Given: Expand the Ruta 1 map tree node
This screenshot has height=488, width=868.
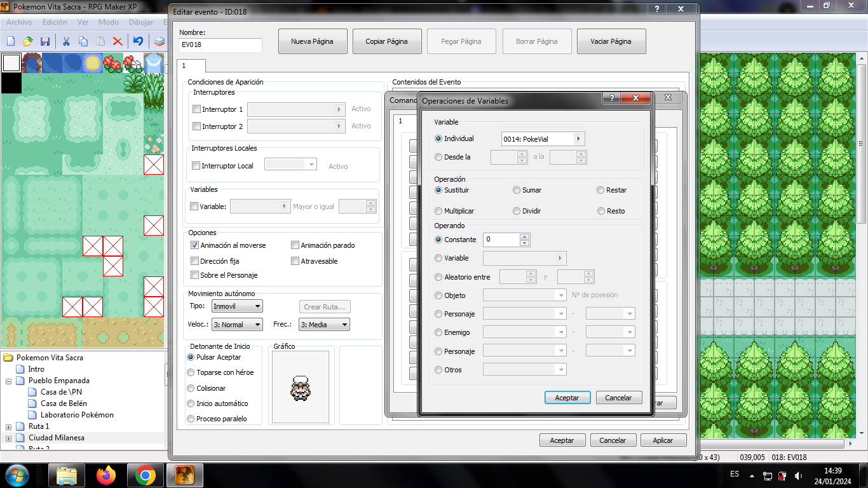Looking at the screenshot, I should coord(9,426).
